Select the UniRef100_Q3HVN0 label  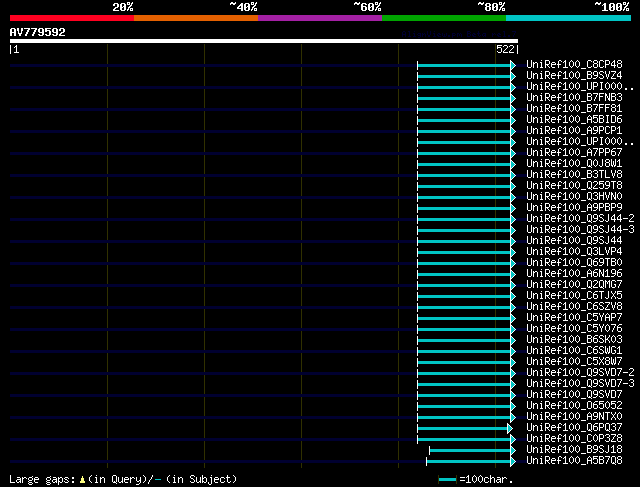(574, 196)
